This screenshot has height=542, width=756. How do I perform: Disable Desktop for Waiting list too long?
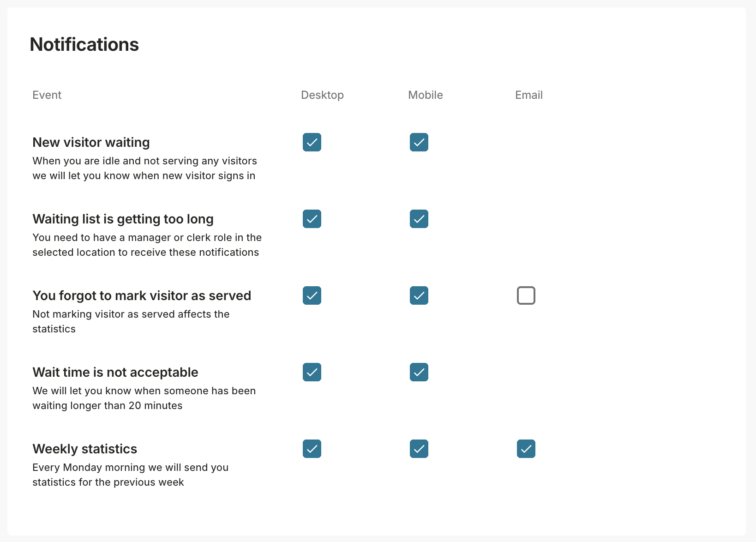[x=312, y=219]
